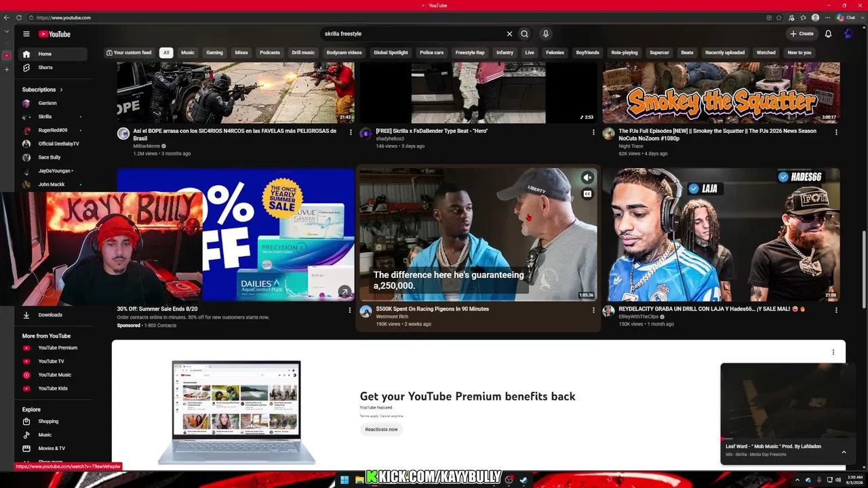Go back with the browser back arrow

(7, 18)
